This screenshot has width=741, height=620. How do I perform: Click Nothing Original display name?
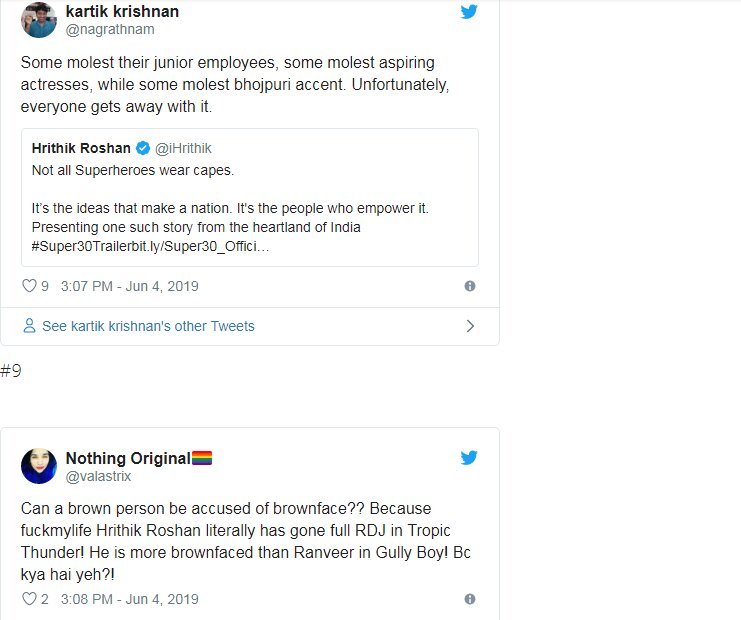click(127, 458)
